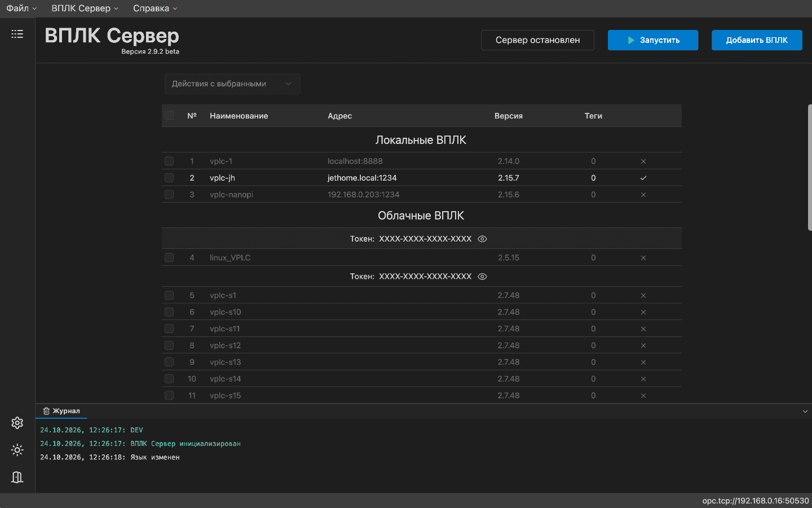Viewport: 812px width, 508px height.
Task: Select the vplc-jh row checkbox
Action: click(169, 178)
